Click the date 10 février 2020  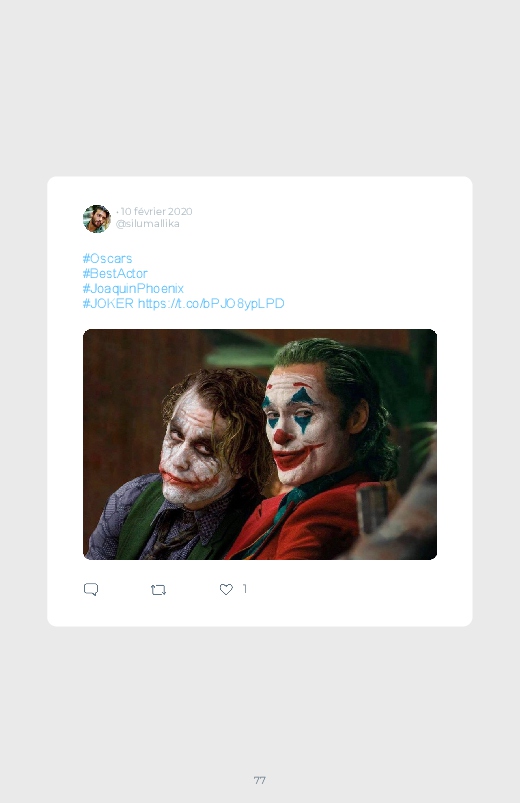pos(156,211)
